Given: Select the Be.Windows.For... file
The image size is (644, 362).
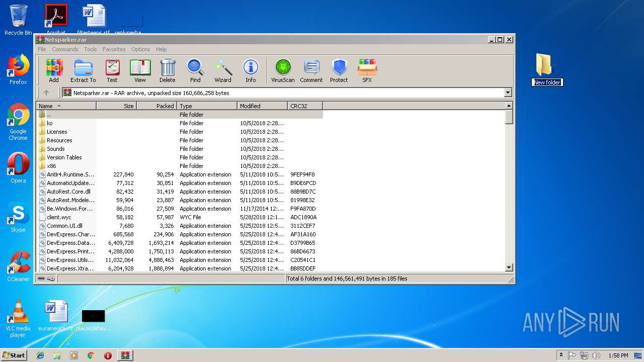Looking at the screenshot, I should pos(180,209).
